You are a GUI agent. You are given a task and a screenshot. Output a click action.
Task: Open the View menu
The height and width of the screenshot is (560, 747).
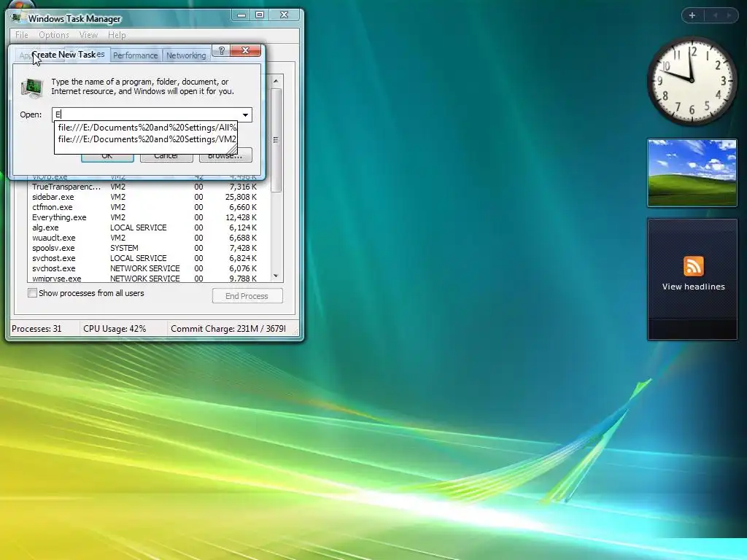[x=88, y=35]
